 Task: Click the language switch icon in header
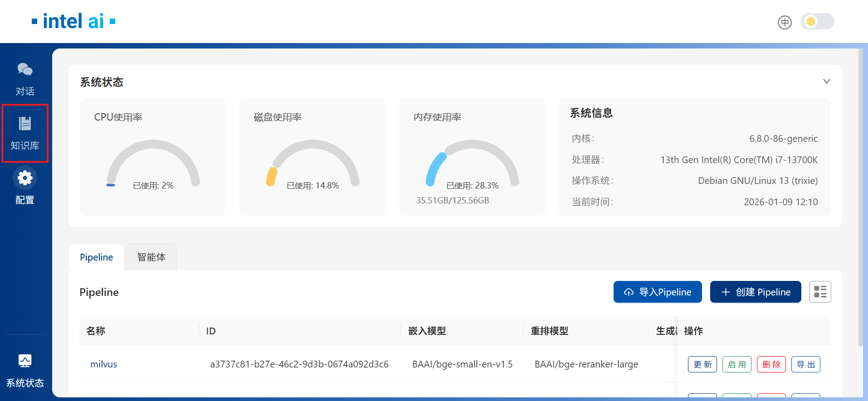(785, 22)
